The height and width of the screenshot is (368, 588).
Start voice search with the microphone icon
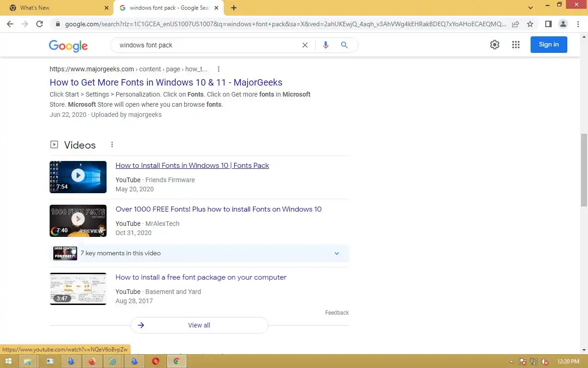(326, 45)
